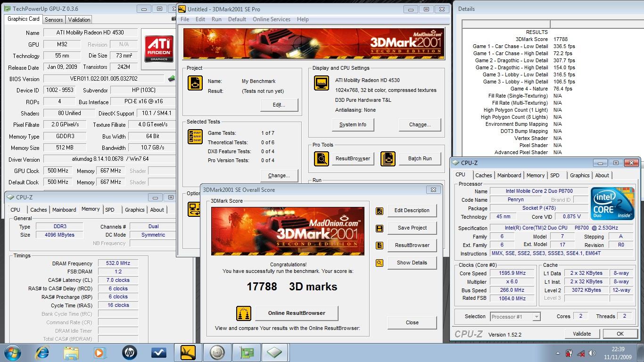Open Windows Explorer folder icon on taskbar
Screen dimensions: 644x362
(x=71, y=353)
